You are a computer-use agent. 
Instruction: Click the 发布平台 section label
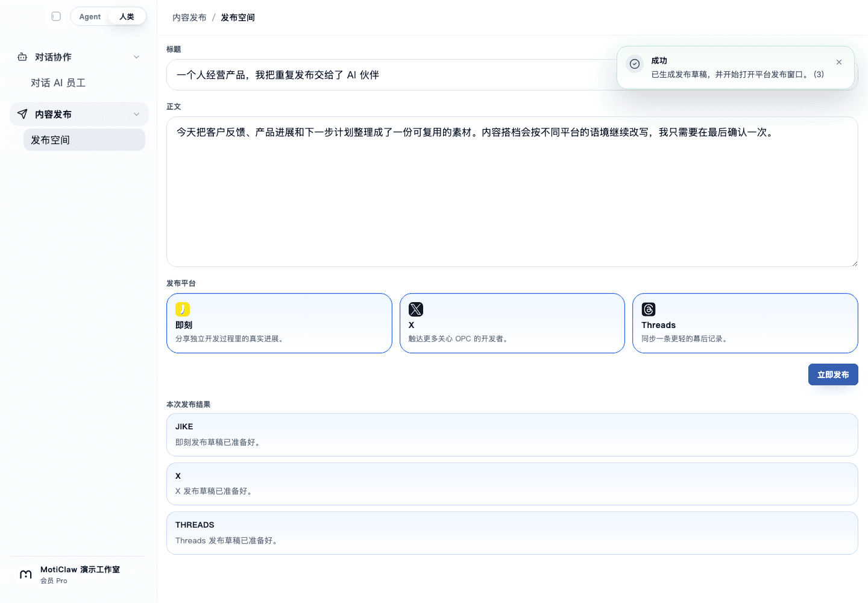(181, 283)
